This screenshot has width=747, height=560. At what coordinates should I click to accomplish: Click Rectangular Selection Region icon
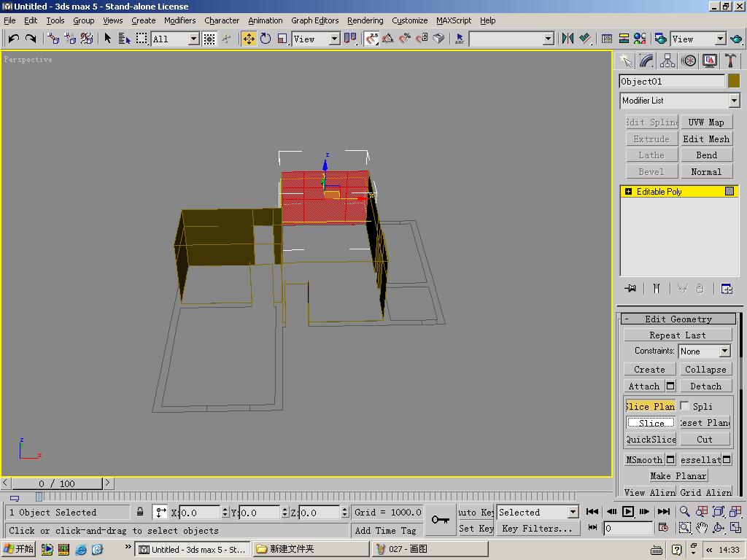142,39
